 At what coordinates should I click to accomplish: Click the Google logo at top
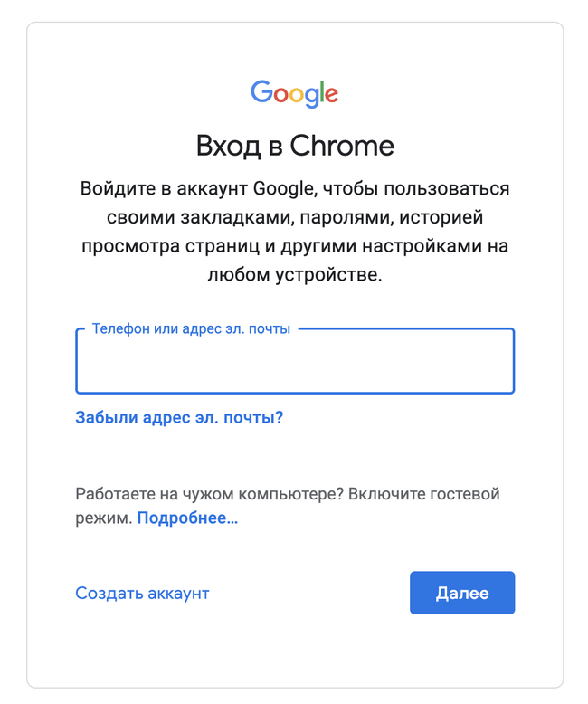coord(294,93)
